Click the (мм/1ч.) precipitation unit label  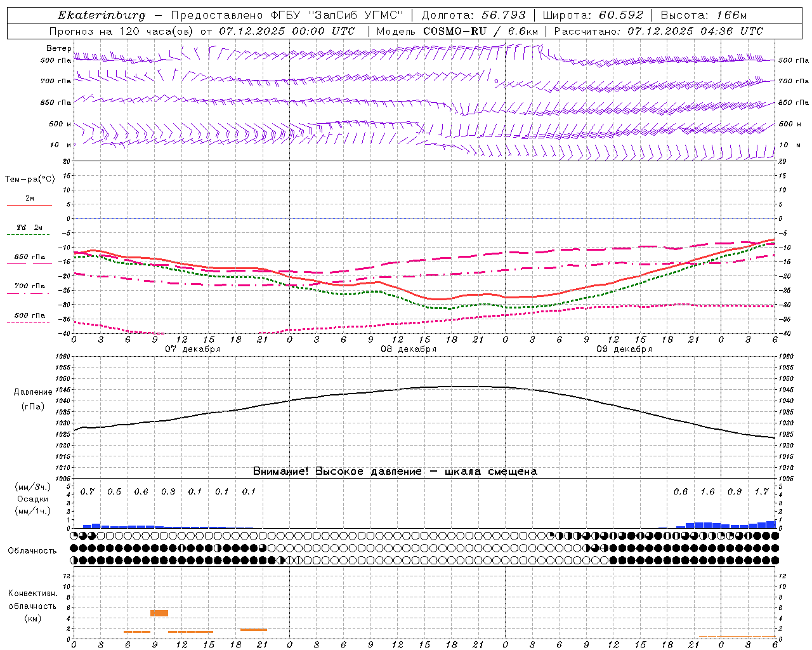32,511
